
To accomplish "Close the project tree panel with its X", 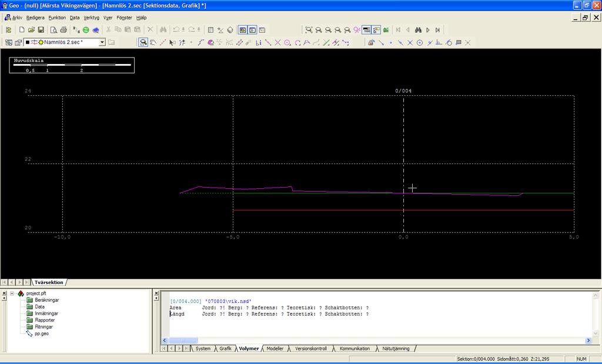I will tap(4, 293).
